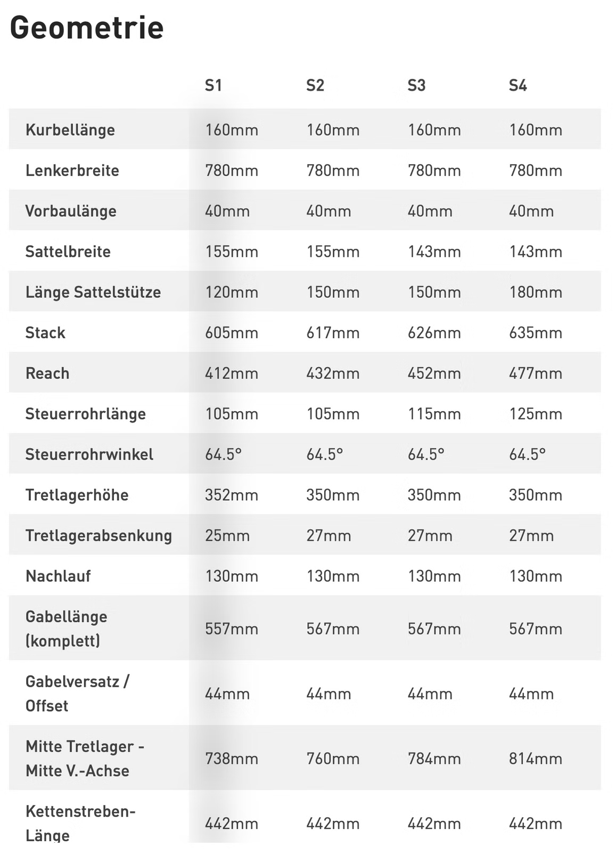Screen dimensions: 616x863
Task: Click the Gabellänge (komplett) value 557mm
Action: [x=231, y=629]
